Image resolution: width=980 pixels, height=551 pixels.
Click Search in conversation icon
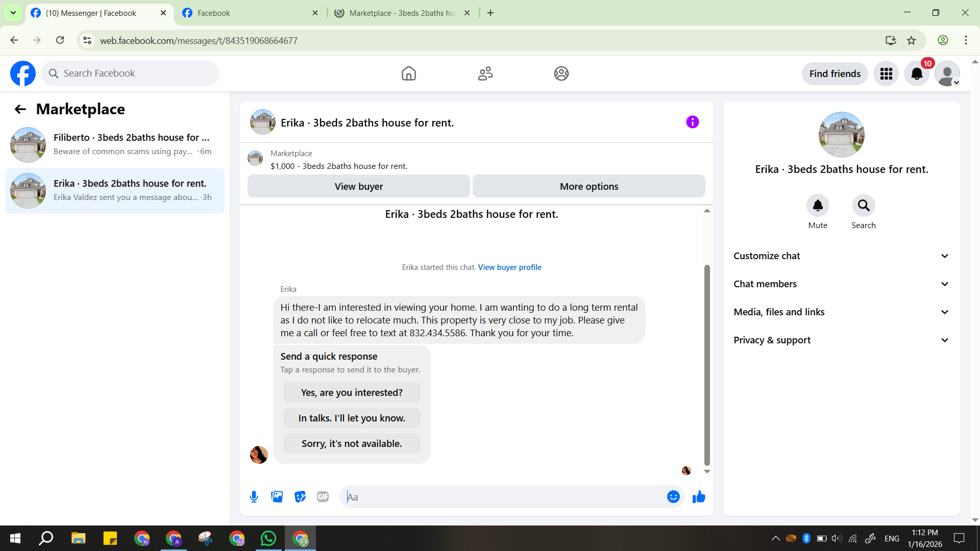[863, 206]
